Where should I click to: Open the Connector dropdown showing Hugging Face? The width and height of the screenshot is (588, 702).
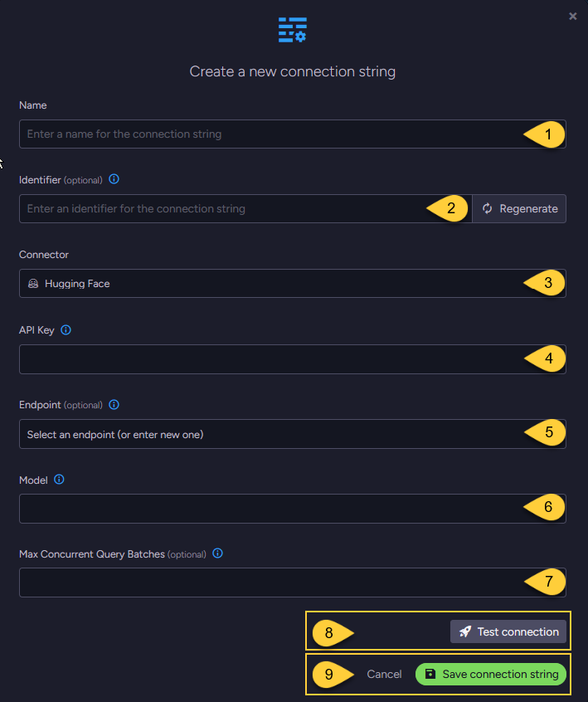tap(293, 284)
